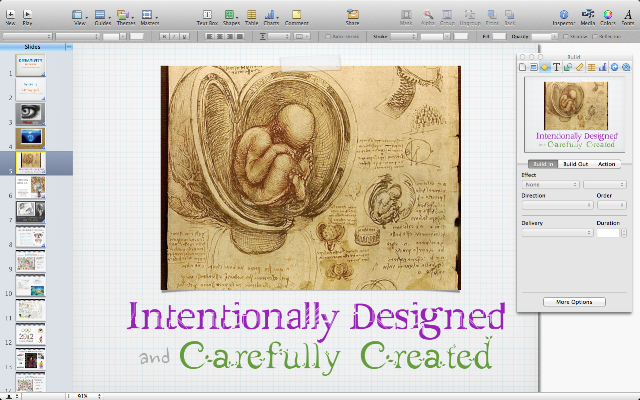
Task: Adjust the Duration stepper
Action: (624, 233)
